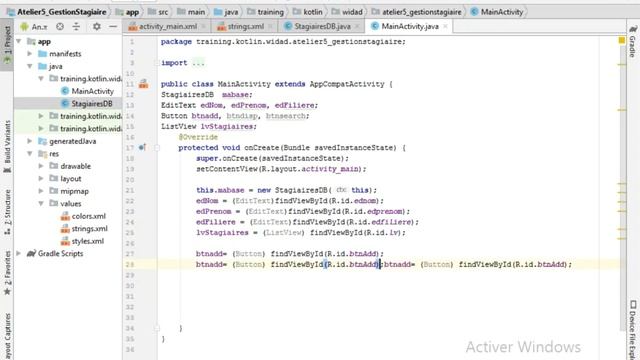The height and width of the screenshot is (360, 640).
Task: Open styles.xml in values folder
Action: [87, 241]
